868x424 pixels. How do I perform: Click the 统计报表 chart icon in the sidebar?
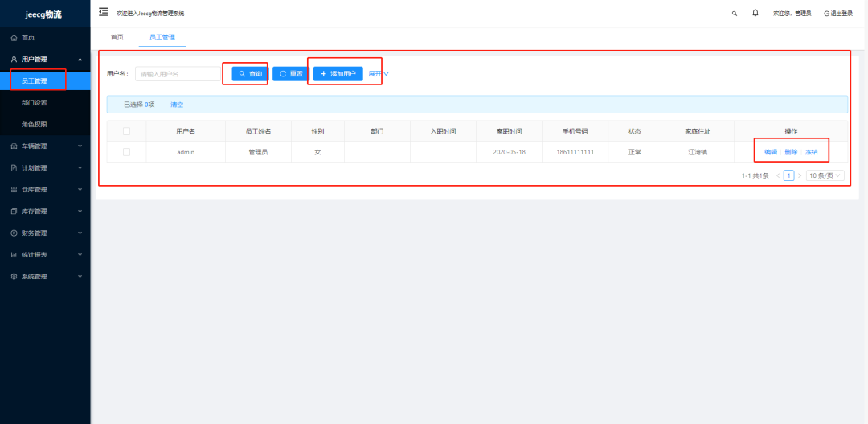click(14, 255)
